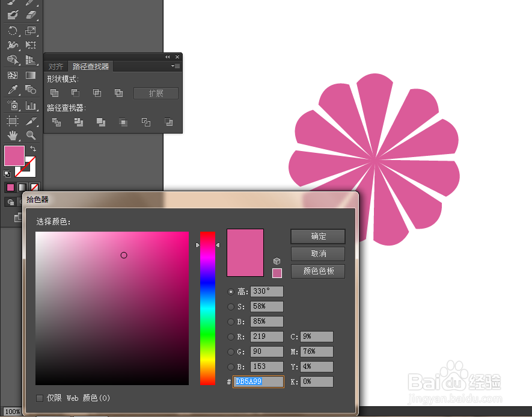
Task: Select the S saturation radio button
Action: click(231, 307)
